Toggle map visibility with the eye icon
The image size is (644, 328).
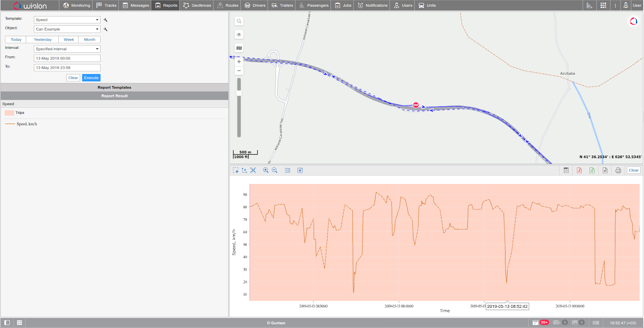239,35
